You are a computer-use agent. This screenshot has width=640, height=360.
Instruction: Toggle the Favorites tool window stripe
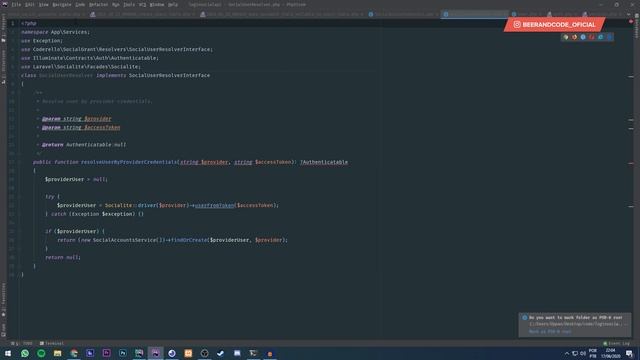tap(3, 300)
